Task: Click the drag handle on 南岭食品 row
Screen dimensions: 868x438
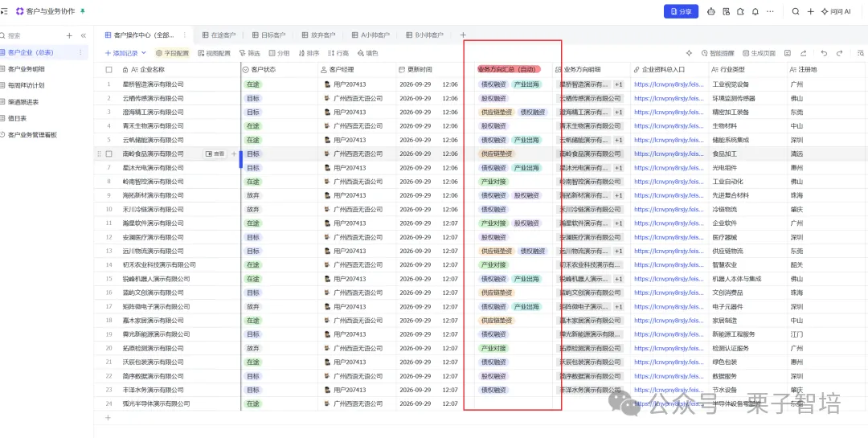Action: 100,154
